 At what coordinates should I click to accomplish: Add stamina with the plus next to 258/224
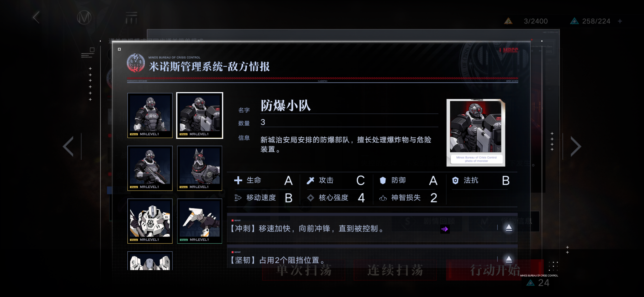point(620,21)
